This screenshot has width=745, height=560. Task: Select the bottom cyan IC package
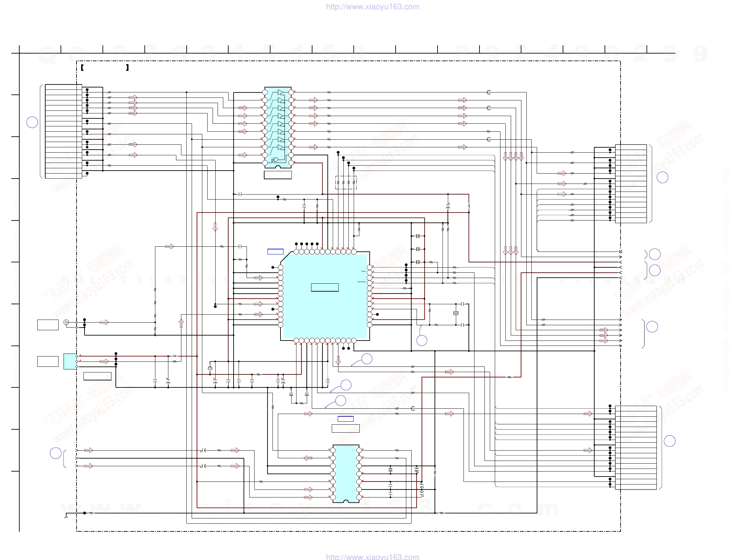[x=346, y=474]
